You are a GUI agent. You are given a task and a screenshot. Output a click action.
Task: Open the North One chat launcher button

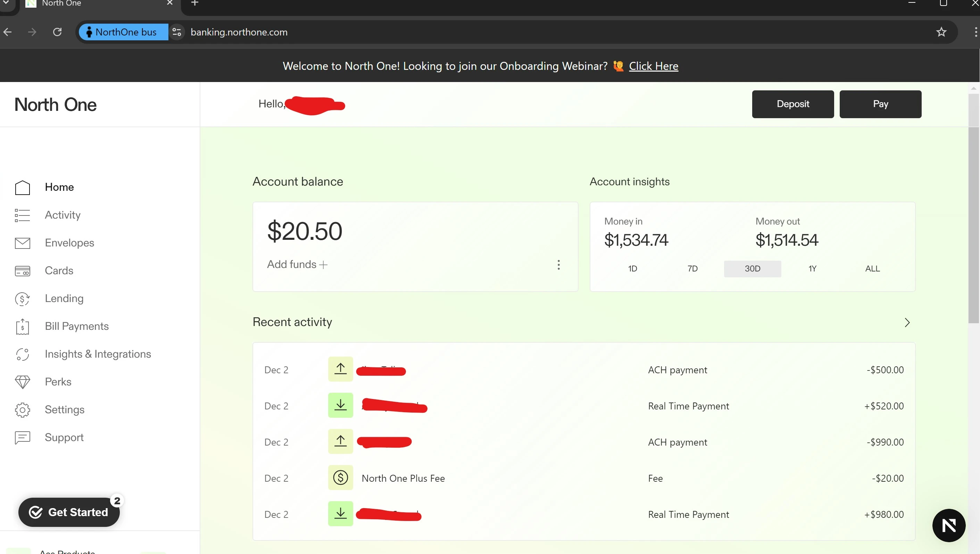pos(949,526)
